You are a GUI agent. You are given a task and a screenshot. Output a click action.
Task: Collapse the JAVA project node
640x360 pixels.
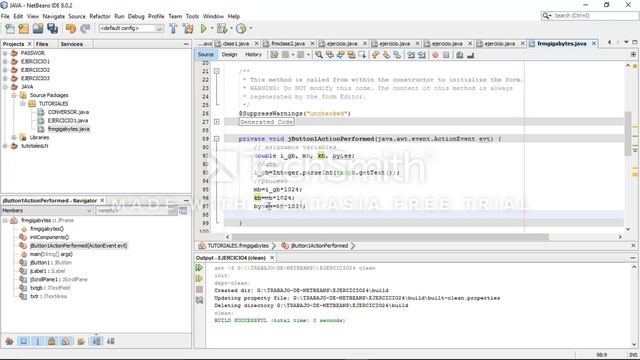tap(5, 87)
